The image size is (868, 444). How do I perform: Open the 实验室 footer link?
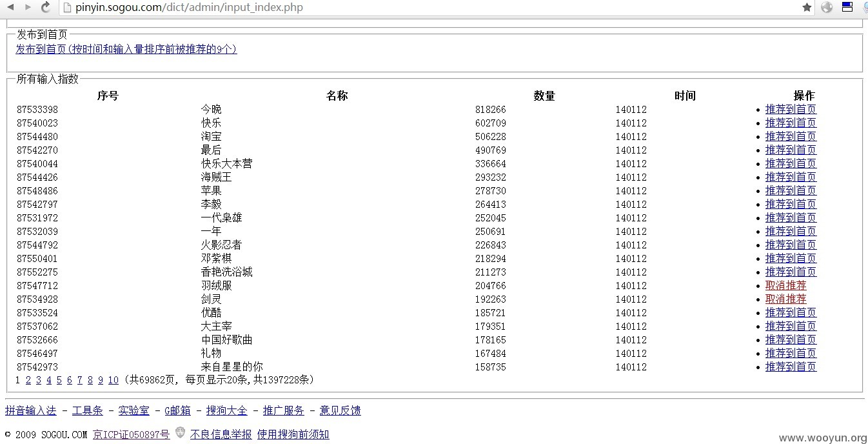(x=134, y=410)
